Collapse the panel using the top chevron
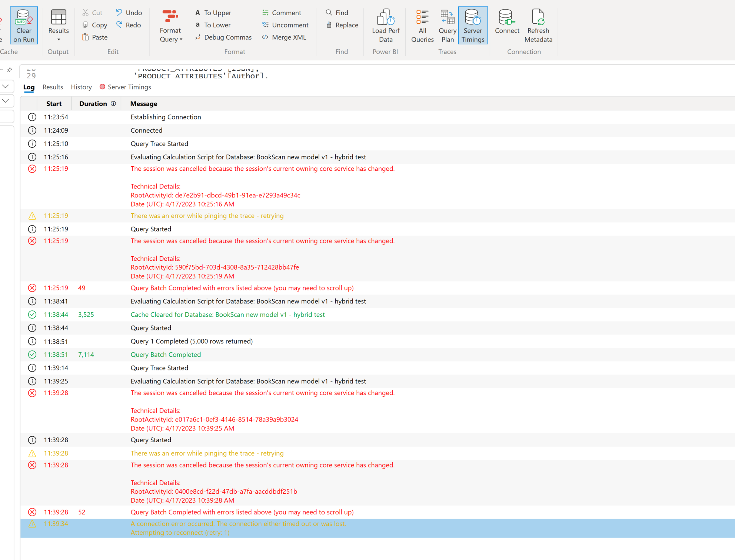The width and height of the screenshot is (735, 560). 6,86
